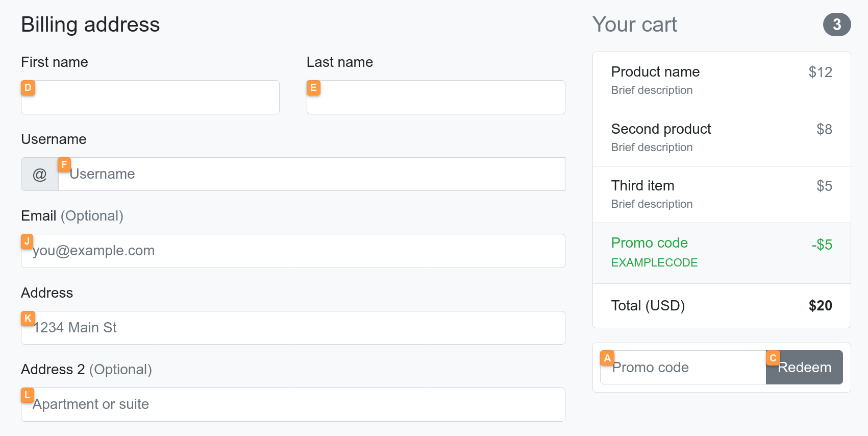Click the Username input field

click(x=311, y=174)
